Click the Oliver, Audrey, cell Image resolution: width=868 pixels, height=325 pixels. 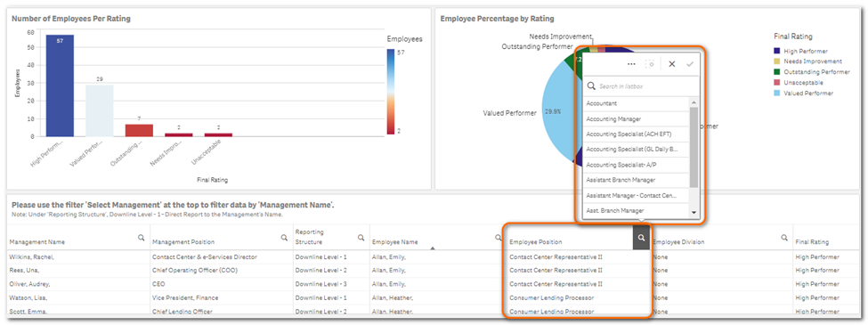pyautogui.click(x=77, y=284)
